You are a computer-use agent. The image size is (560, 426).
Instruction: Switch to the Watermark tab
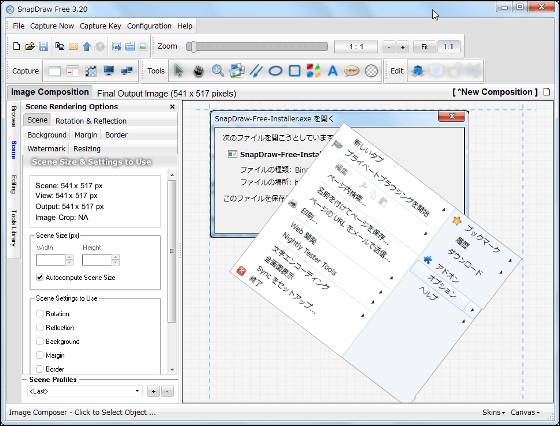[46, 149]
